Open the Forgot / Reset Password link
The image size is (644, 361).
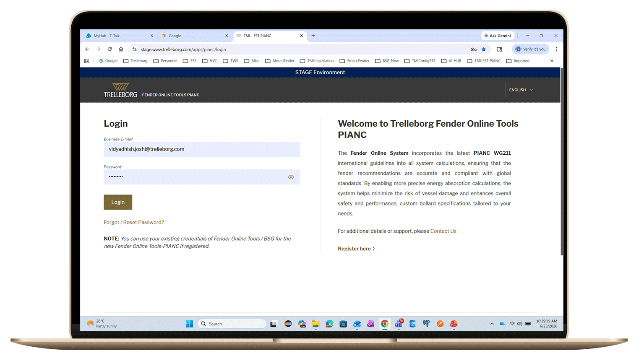coord(134,222)
